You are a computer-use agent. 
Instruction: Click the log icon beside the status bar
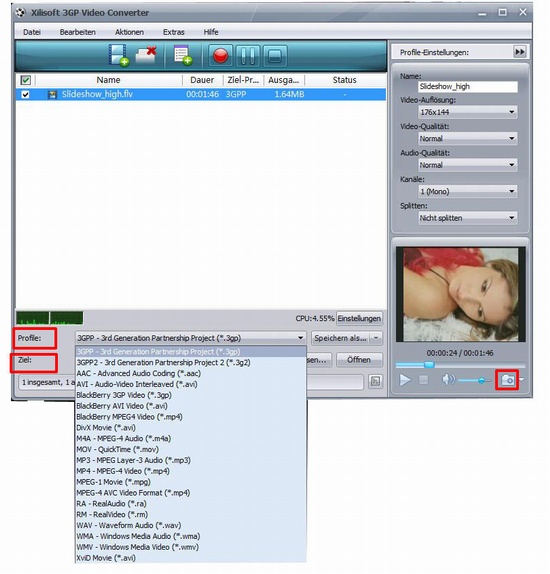click(375, 381)
